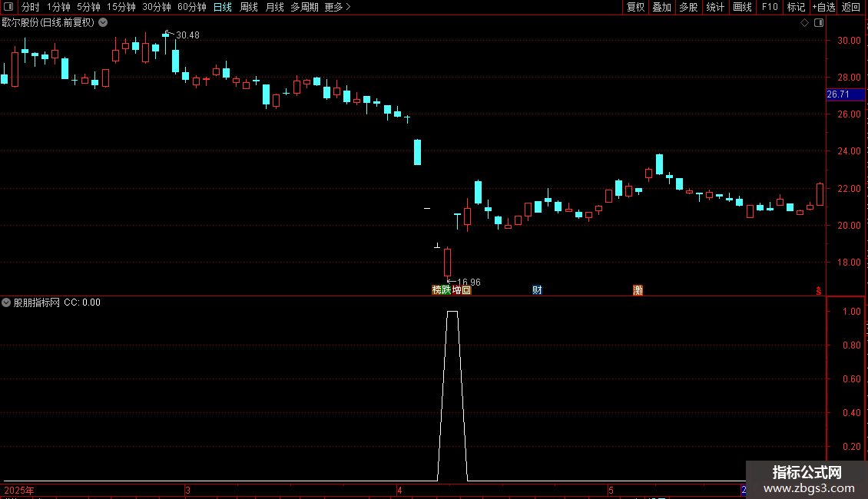868x499 pixels.
Task: Click the red $ marker at chart right
Action: coord(819,291)
